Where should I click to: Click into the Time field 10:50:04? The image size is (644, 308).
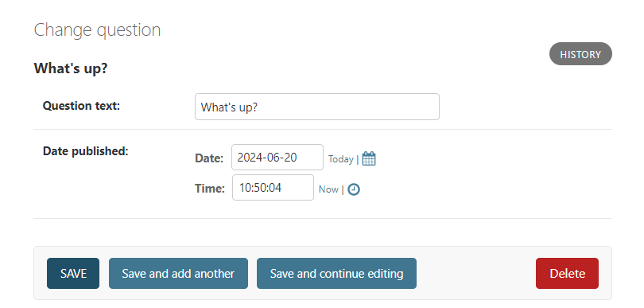click(x=274, y=188)
